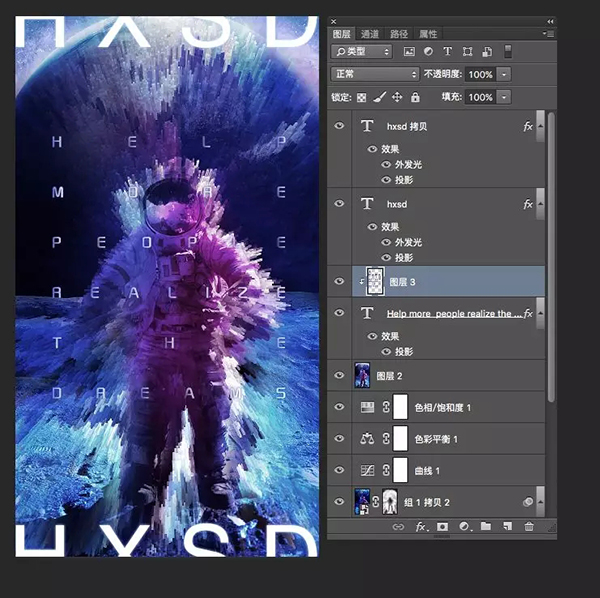
Task: Add a layer mask icon
Action: (442, 527)
